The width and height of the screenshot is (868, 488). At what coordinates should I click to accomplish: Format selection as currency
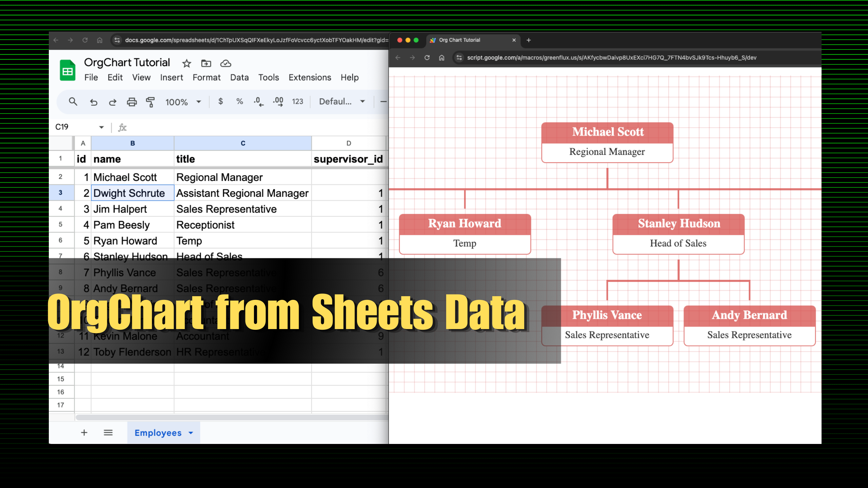point(221,101)
